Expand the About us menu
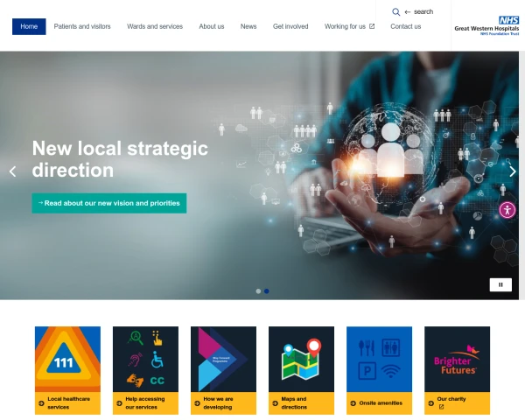 [212, 26]
